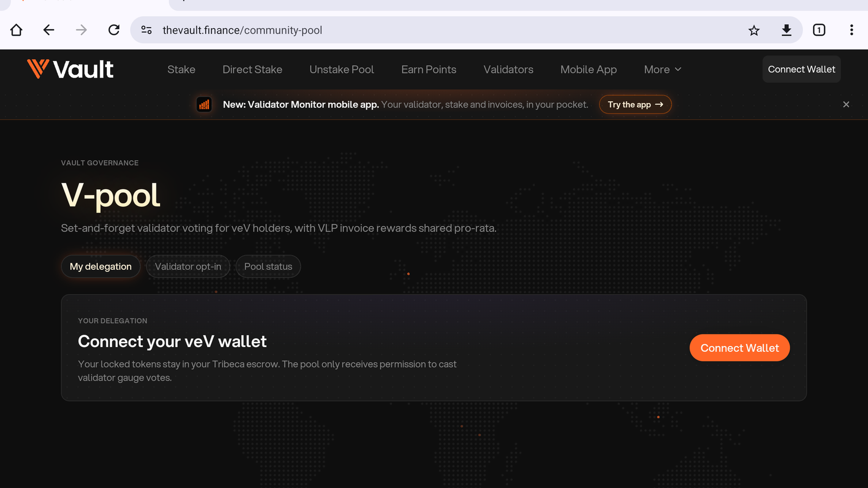Go back with the back arrow

49,30
